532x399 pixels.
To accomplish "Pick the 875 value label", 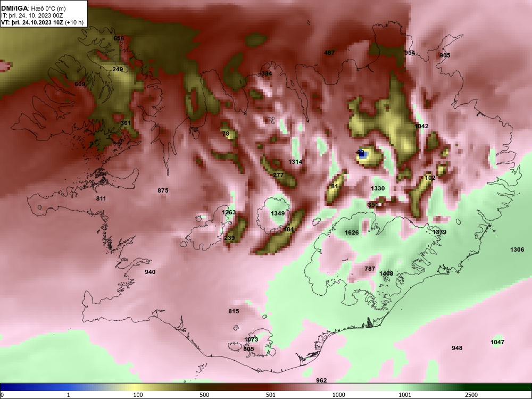I will 163,190.
